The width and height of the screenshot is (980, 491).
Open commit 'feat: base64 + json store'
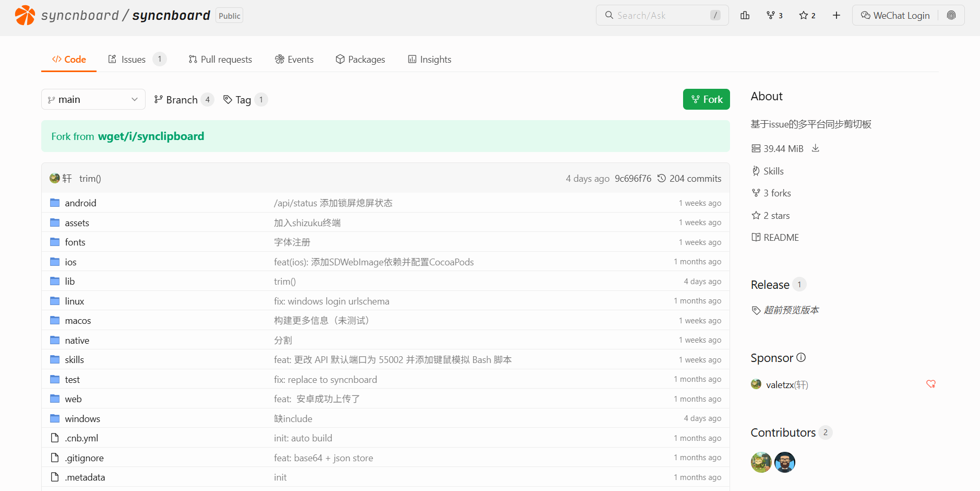point(324,458)
